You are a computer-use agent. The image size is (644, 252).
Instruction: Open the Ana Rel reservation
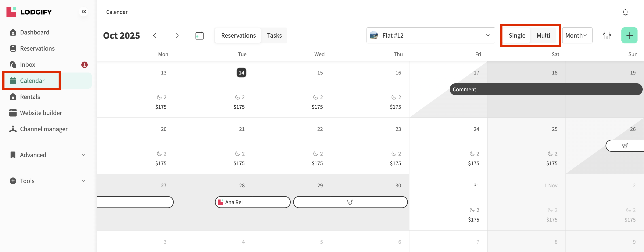[x=252, y=202]
